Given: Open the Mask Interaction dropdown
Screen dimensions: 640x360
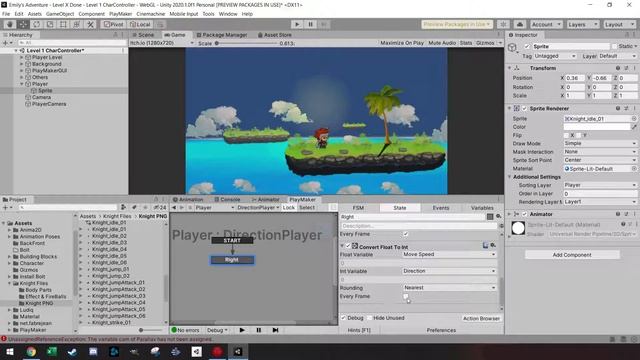Looking at the screenshot, I should point(600,152).
